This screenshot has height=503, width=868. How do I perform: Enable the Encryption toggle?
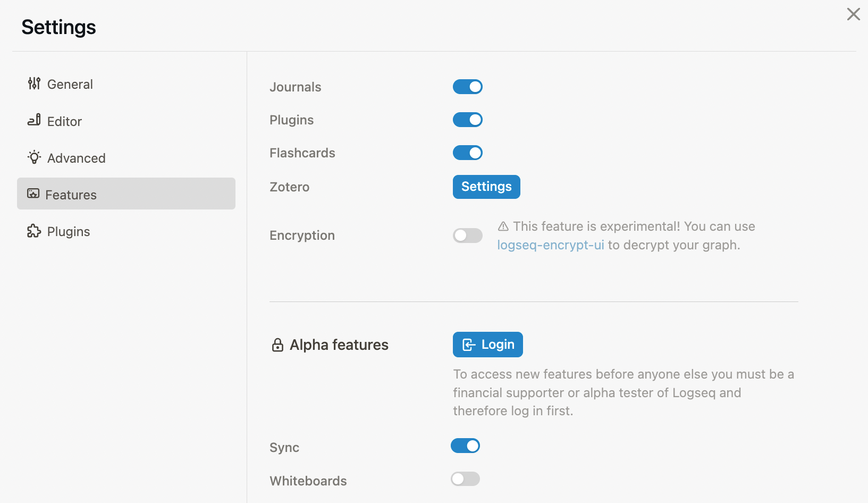(x=468, y=236)
